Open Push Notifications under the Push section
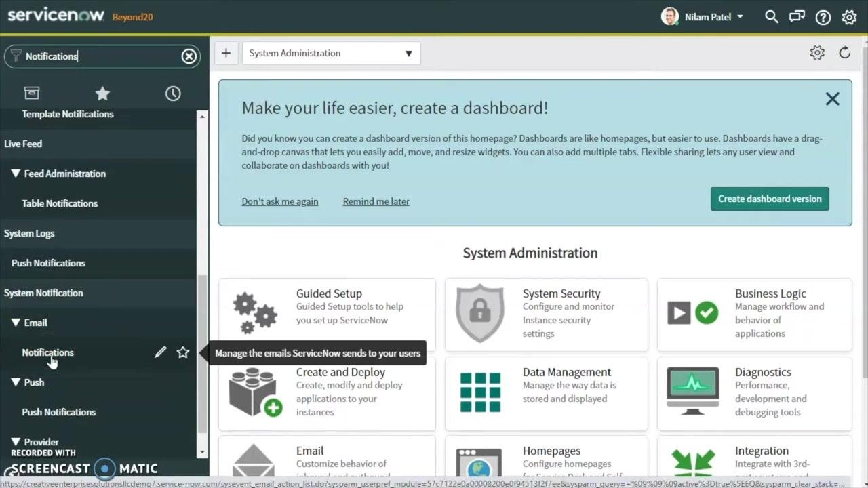Image resolution: width=868 pixels, height=488 pixels. tap(59, 412)
